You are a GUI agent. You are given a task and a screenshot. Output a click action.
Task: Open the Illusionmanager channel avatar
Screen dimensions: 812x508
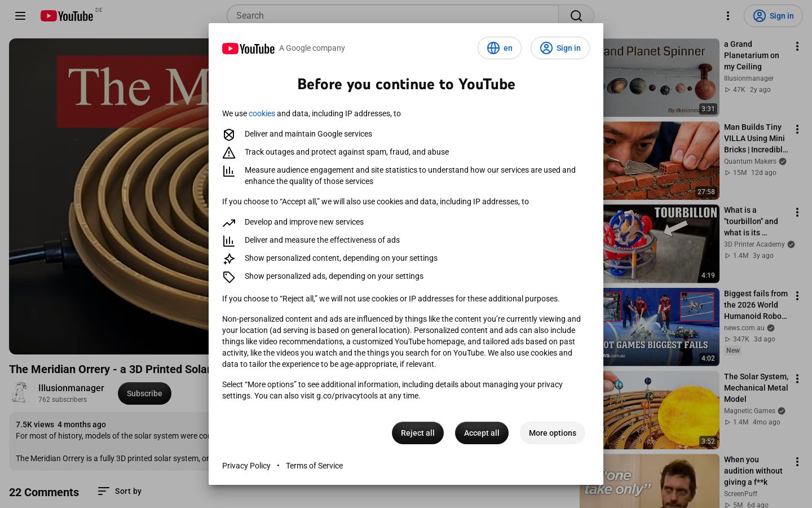pos(20,393)
